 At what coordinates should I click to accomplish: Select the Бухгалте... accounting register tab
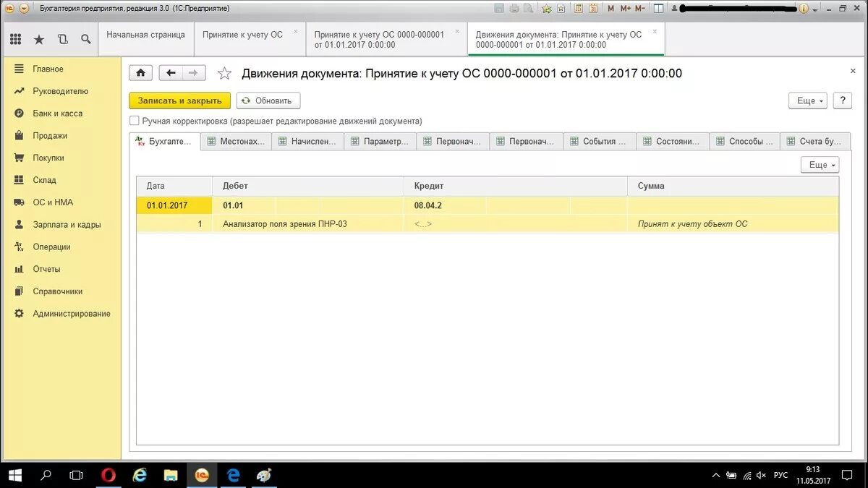pos(163,142)
